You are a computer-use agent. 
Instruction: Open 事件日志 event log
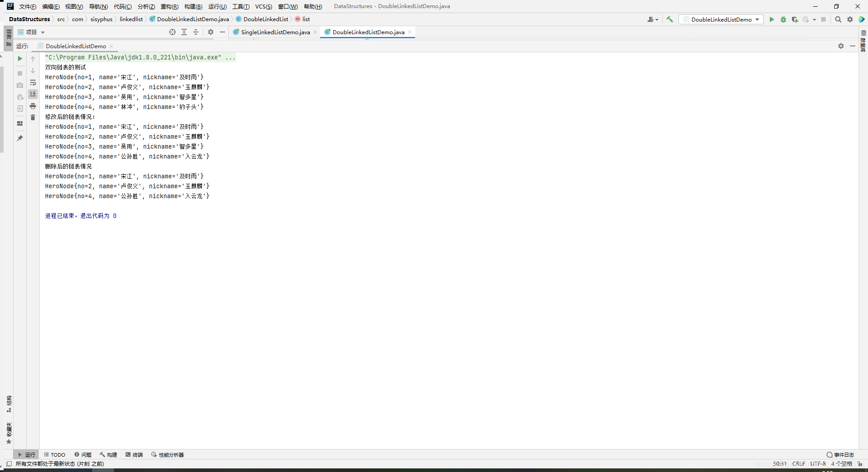tap(841, 455)
